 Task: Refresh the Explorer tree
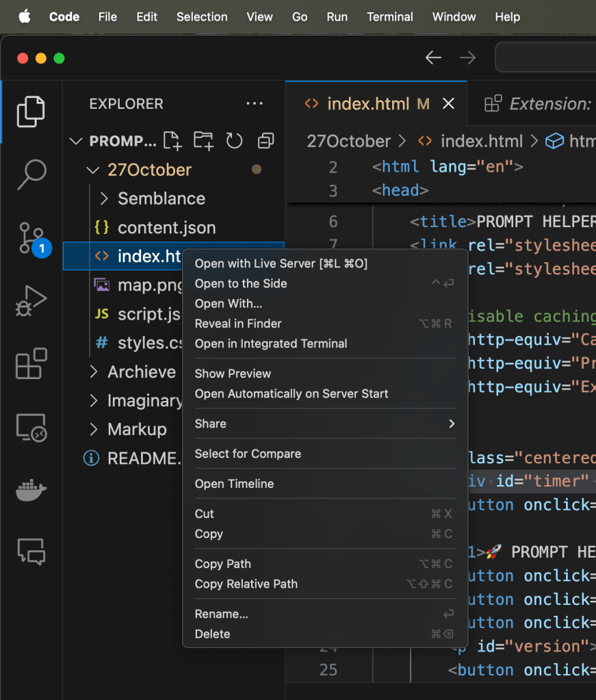coord(234,141)
